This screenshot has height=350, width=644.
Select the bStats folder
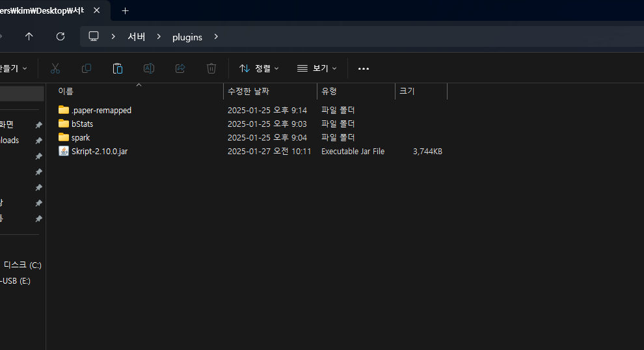click(x=82, y=124)
